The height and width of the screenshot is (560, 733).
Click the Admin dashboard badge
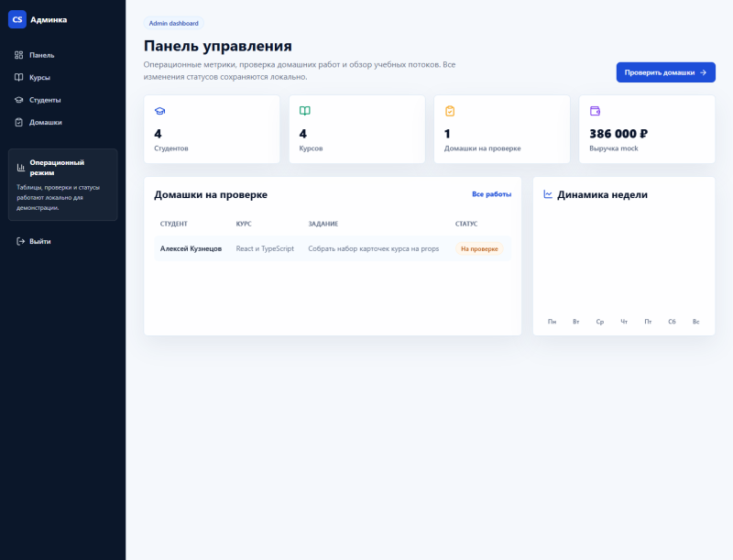(173, 23)
